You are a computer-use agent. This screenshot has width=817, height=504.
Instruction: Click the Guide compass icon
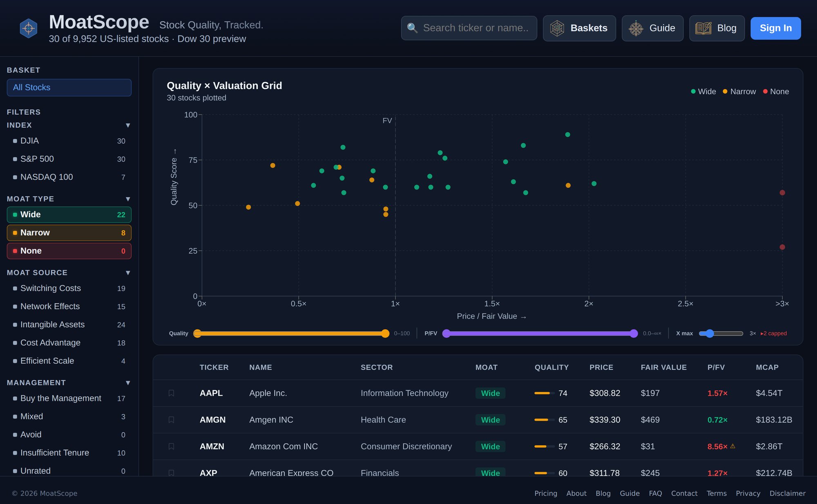pyautogui.click(x=636, y=28)
